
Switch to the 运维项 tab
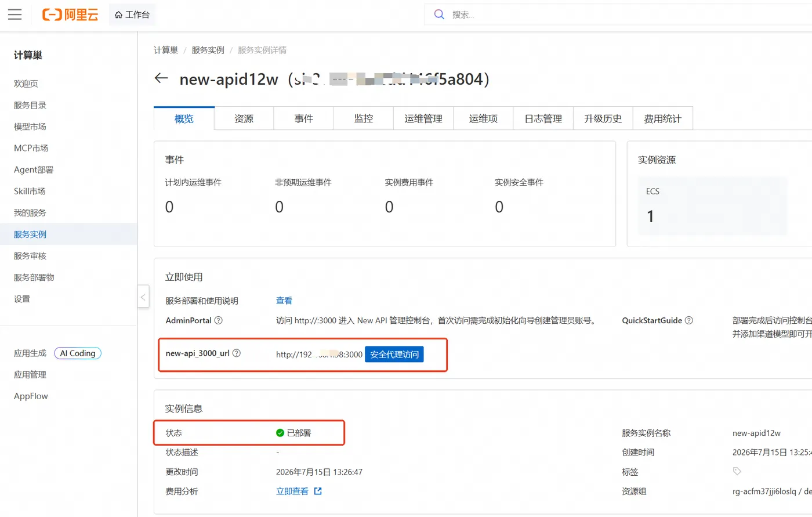pyautogui.click(x=483, y=118)
